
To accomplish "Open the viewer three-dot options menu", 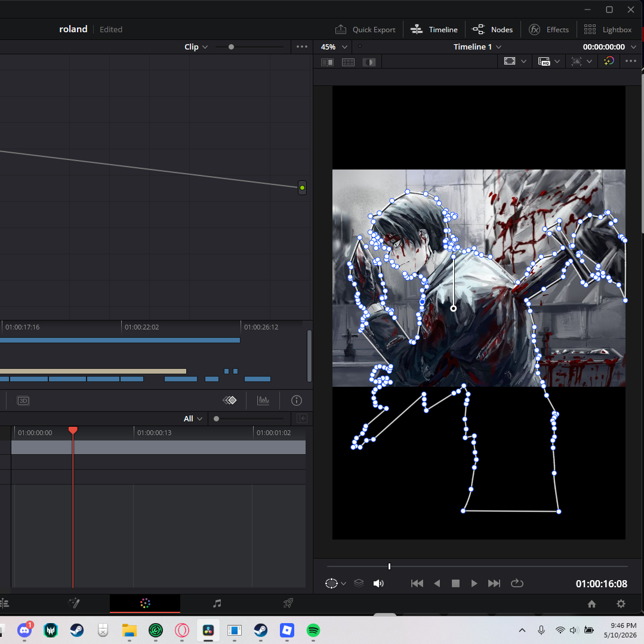I will tap(630, 61).
